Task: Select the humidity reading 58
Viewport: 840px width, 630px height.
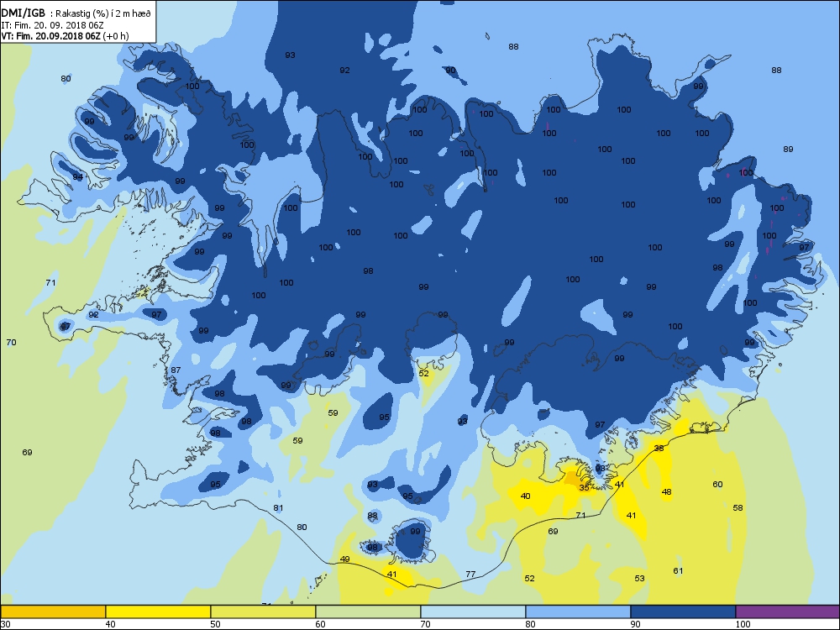Action: pos(738,508)
